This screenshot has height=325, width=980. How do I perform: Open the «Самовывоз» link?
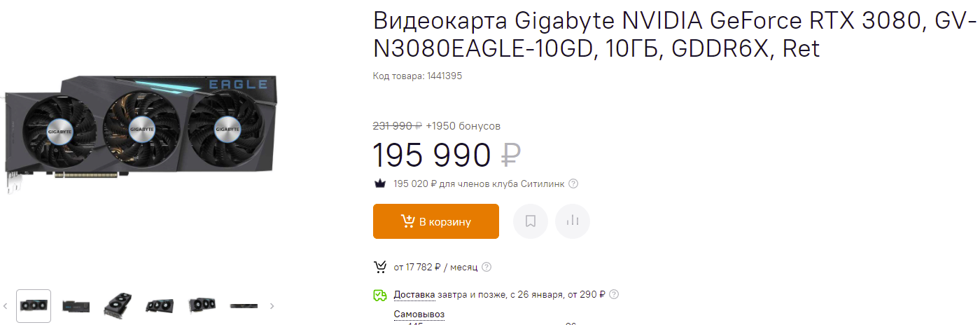(x=419, y=314)
